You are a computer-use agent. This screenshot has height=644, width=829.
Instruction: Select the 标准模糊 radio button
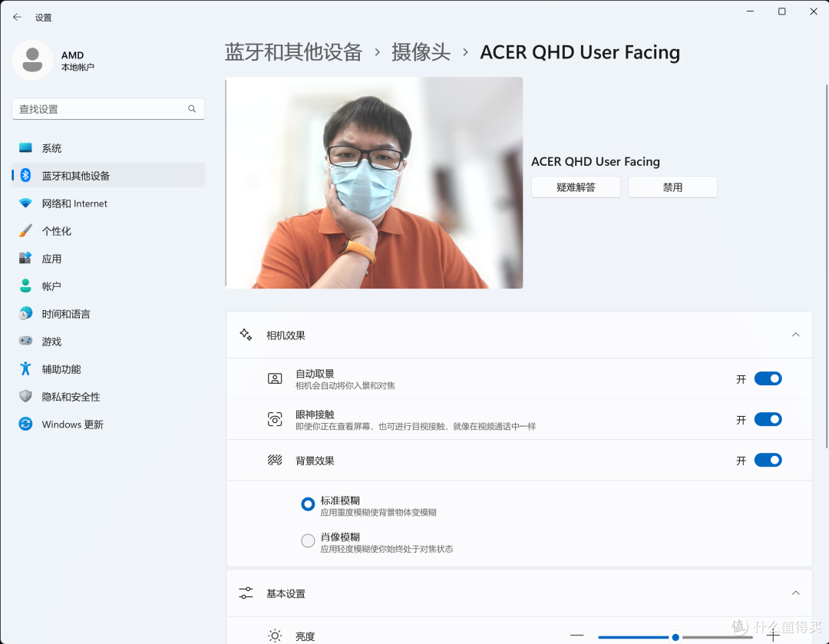point(308,504)
